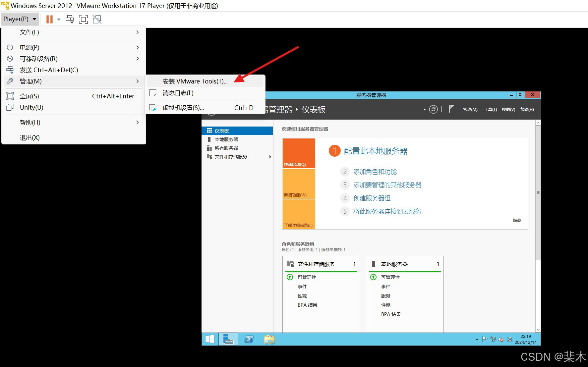Open the 可移动设备(R) submenu

(74, 59)
